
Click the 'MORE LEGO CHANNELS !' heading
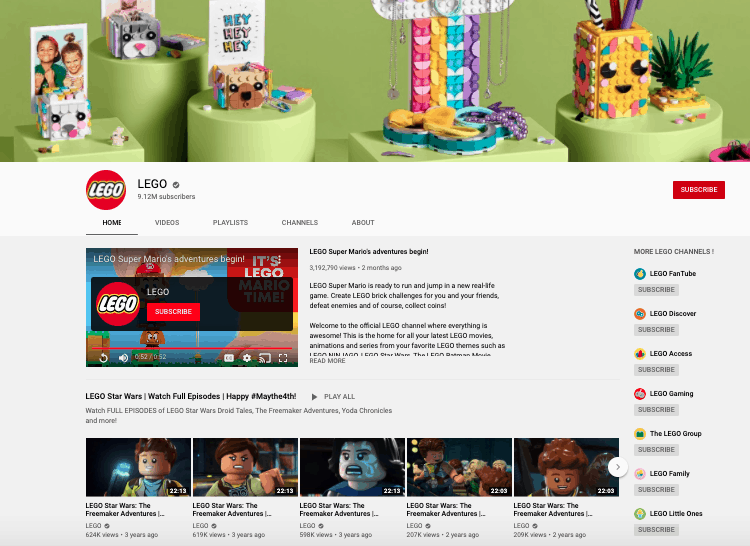tap(673, 251)
